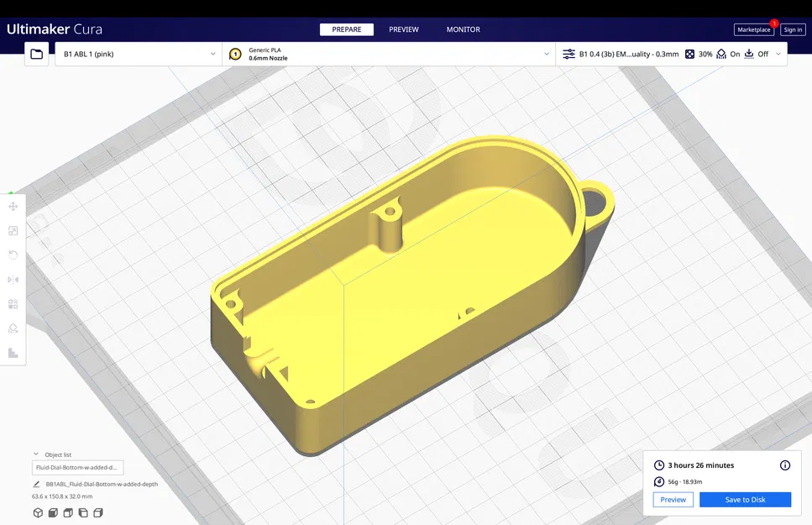Click the Preview button in the slice panel
812x525 pixels.
(673, 500)
